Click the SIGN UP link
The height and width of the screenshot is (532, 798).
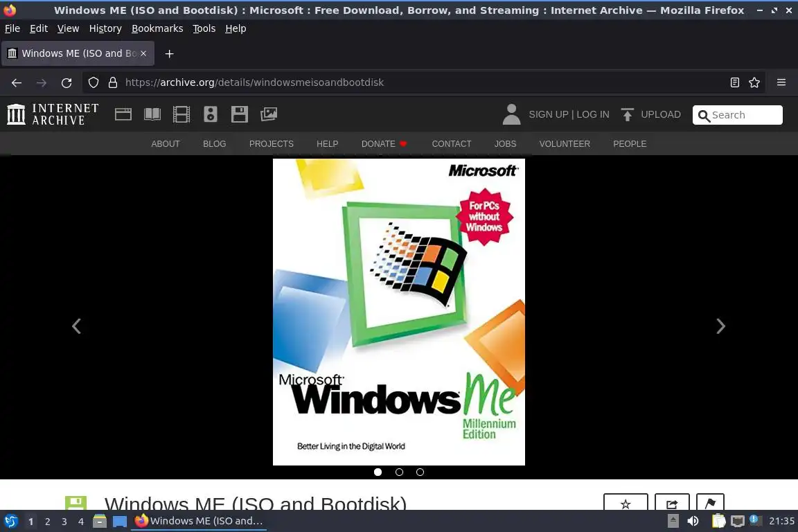point(548,114)
